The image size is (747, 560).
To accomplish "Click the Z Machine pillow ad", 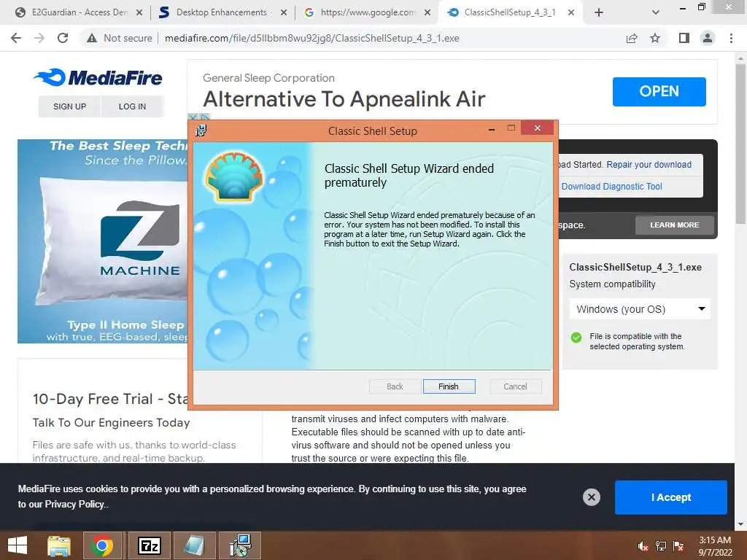I will tap(103, 241).
